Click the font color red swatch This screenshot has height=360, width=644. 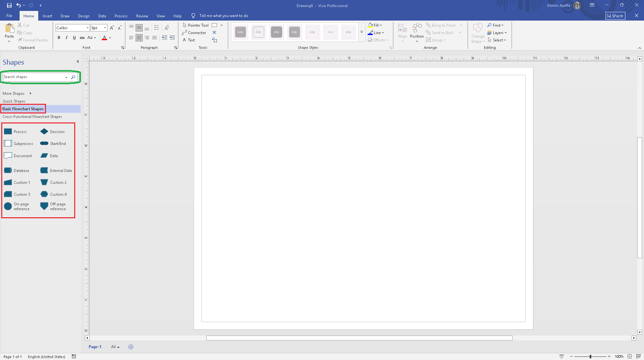pyautogui.click(x=104, y=38)
